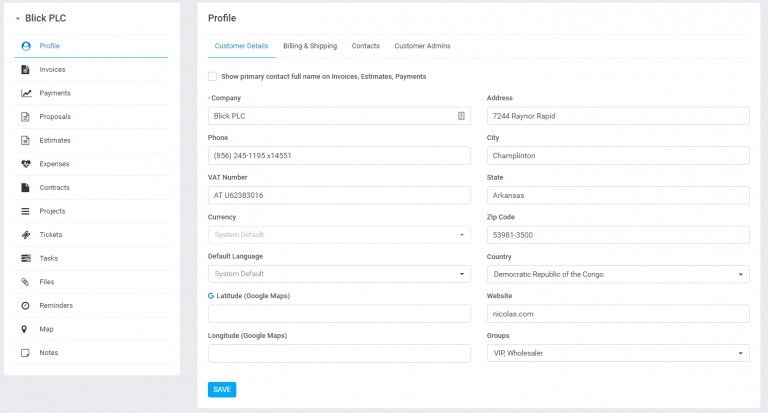768x413 pixels.
Task: Click into the VAT Number field
Action: coord(339,195)
